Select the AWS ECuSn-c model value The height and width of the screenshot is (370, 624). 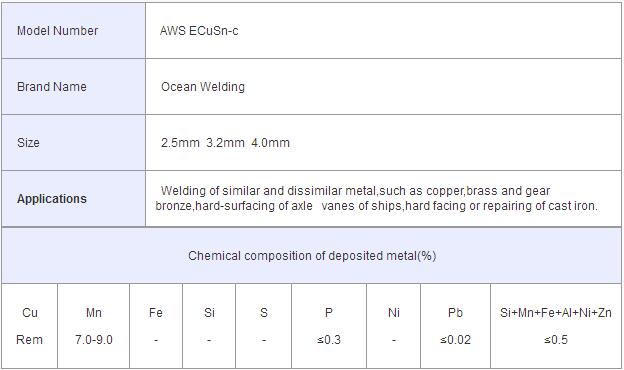tap(199, 31)
